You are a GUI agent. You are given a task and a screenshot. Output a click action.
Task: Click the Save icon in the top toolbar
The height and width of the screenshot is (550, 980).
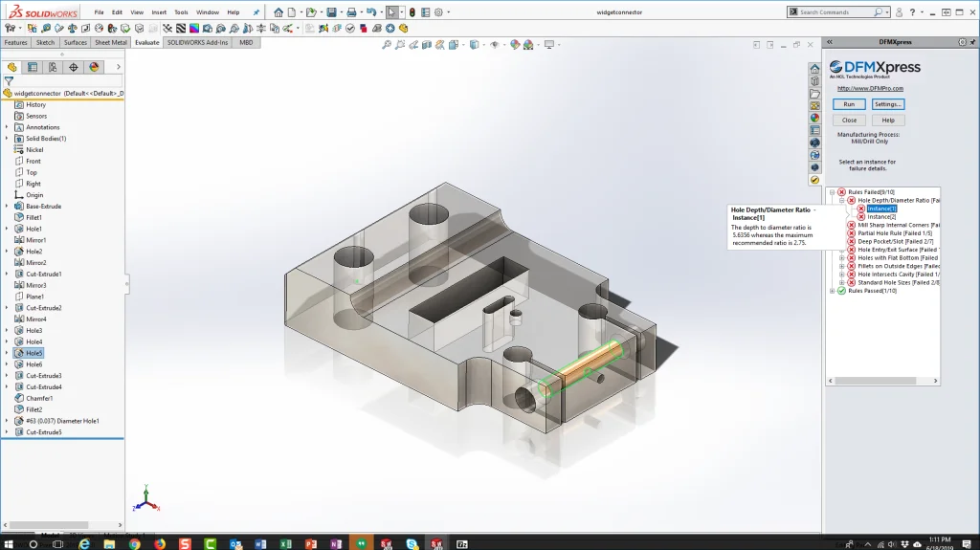point(331,12)
